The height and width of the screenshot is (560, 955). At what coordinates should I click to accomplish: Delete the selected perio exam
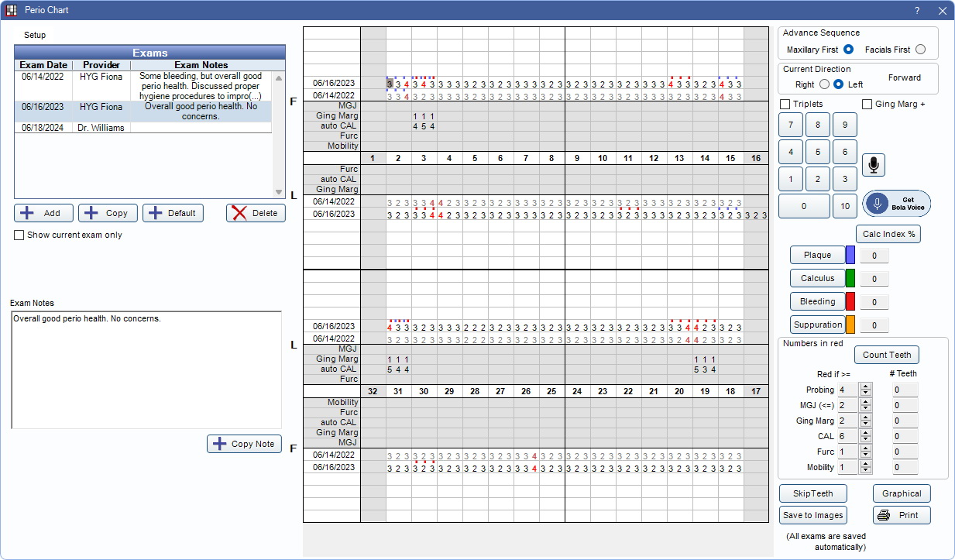pos(256,213)
